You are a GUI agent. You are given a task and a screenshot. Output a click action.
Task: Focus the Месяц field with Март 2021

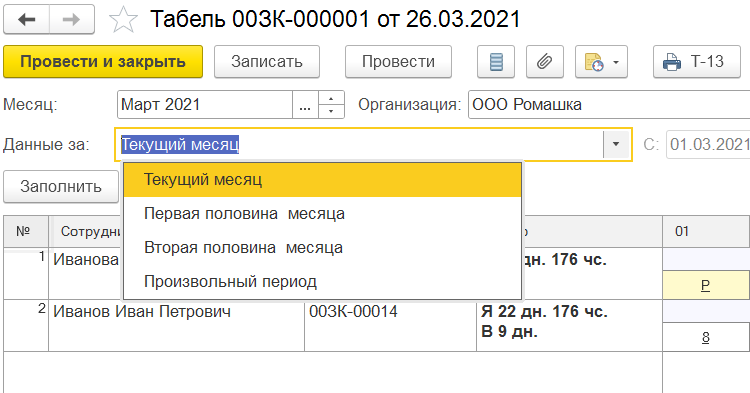pyautogui.click(x=205, y=104)
